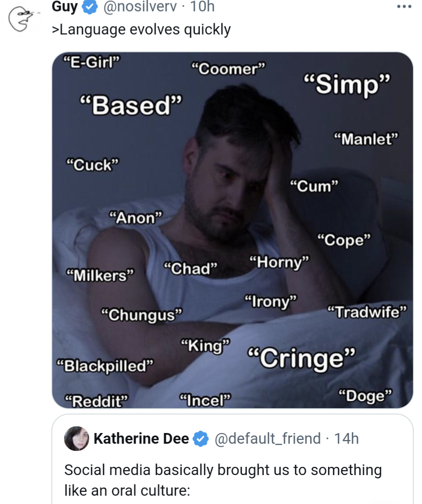Open Katherine Dee's avatar picture

click(x=76, y=438)
